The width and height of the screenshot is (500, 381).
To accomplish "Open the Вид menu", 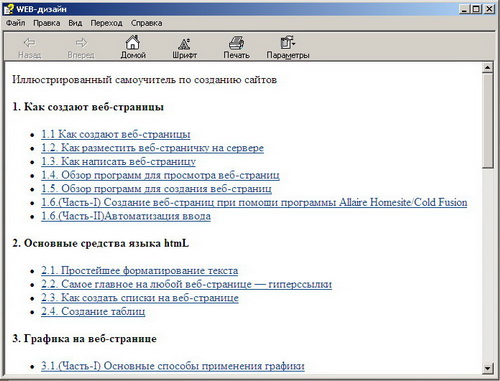I will point(75,23).
